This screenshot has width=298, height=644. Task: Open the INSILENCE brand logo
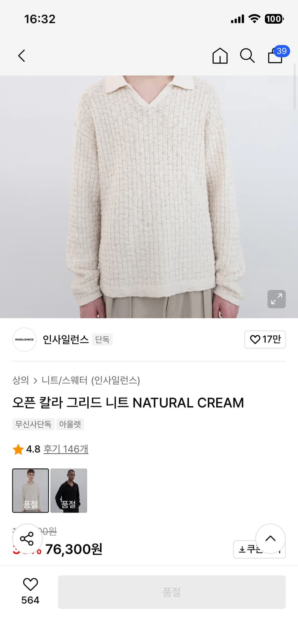pyautogui.click(x=24, y=339)
